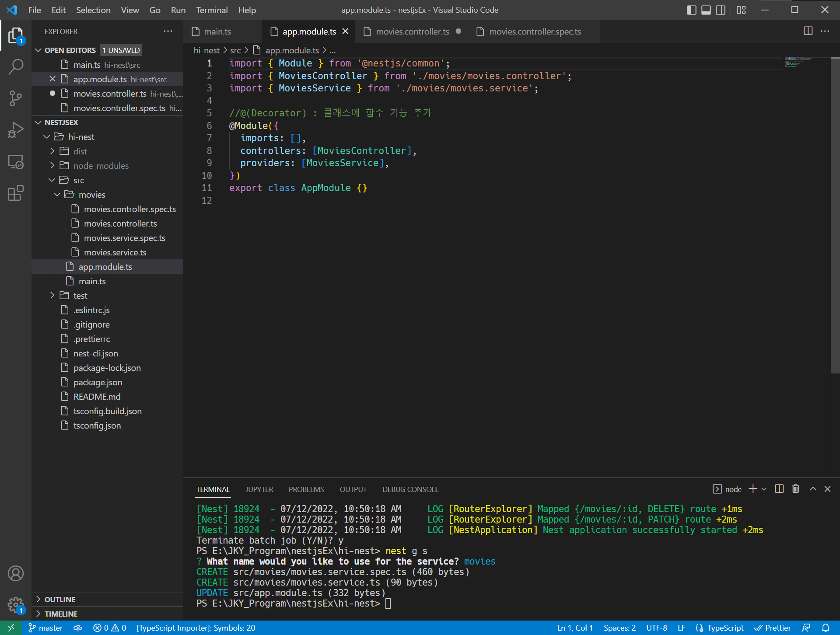Click the Kill Terminal trash icon
The width and height of the screenshot is (840, 635).
coord(795,489)
